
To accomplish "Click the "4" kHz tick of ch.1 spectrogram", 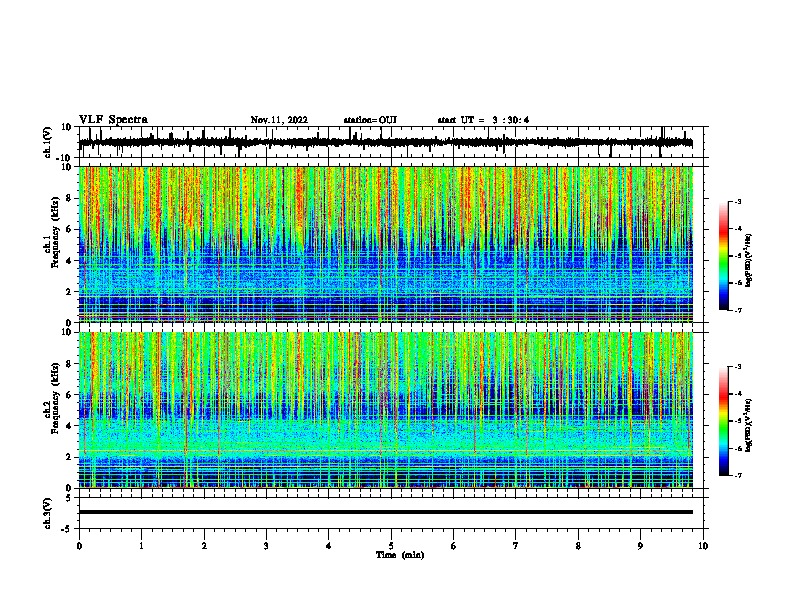I will [69, 261].
